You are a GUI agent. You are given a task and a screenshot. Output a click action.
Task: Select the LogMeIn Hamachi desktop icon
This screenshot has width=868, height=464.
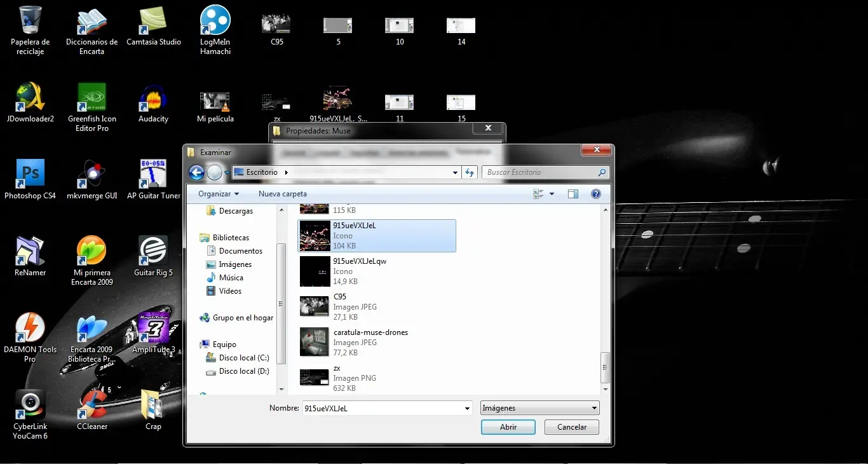point(215,30)
